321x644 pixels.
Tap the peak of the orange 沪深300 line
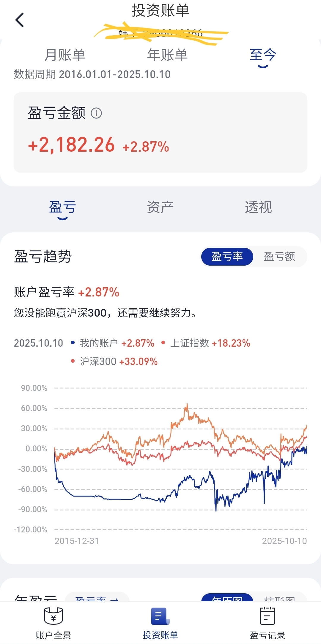tap(187, 404)
